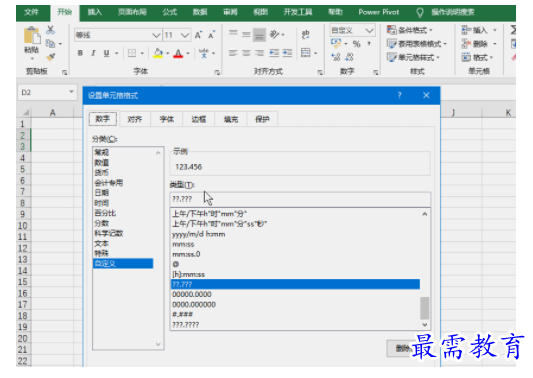Click the dialog help question mark
533x378 pixels.
[x=400, y=96]
